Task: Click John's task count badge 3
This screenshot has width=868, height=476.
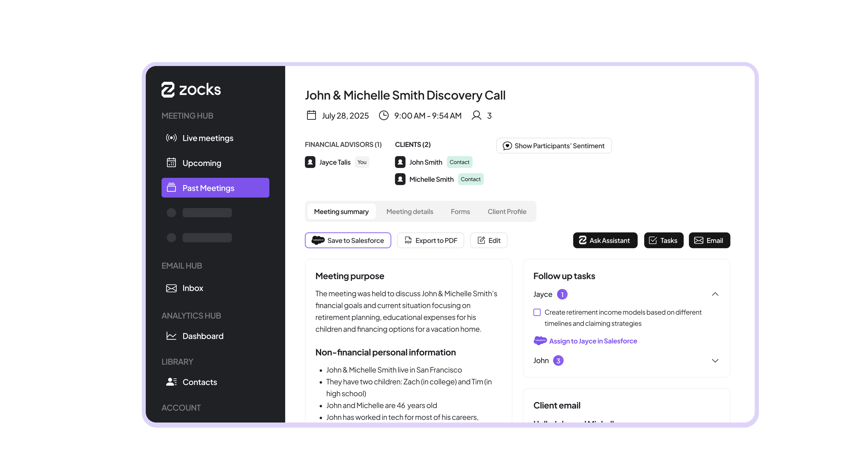Action: pyautogui.click(x=558, y=361)
